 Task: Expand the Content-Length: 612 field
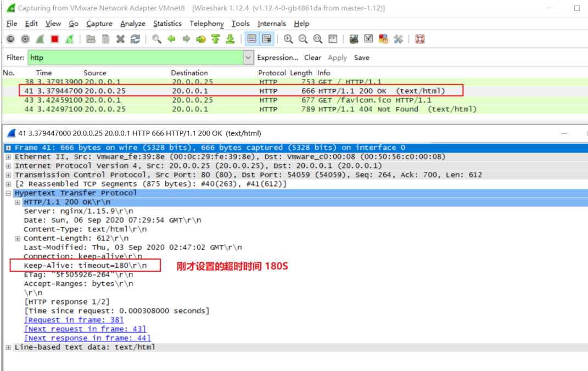(17, 238)
